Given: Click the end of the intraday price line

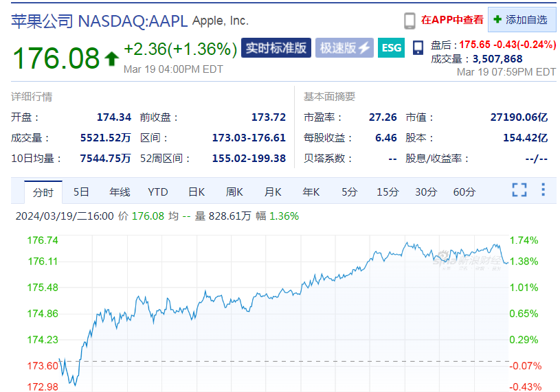Looking at the screenshot, I should pyautogui.click(x=508, y=263).
